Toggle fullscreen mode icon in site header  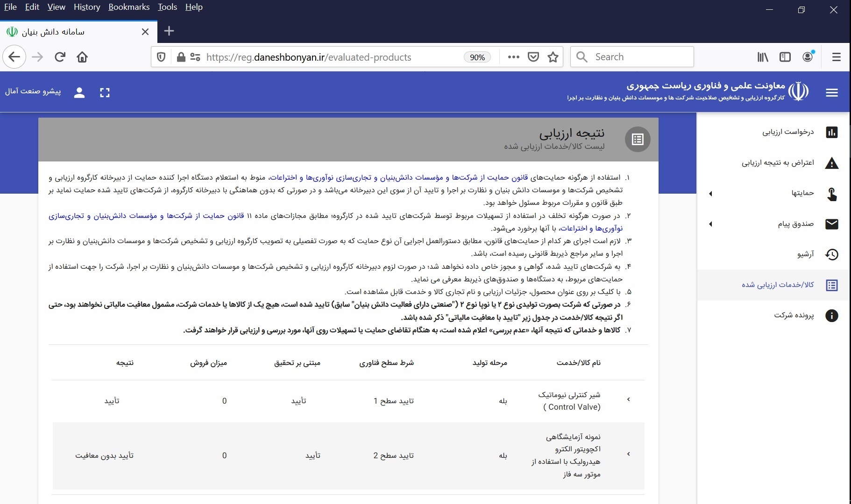coord(105,92)
